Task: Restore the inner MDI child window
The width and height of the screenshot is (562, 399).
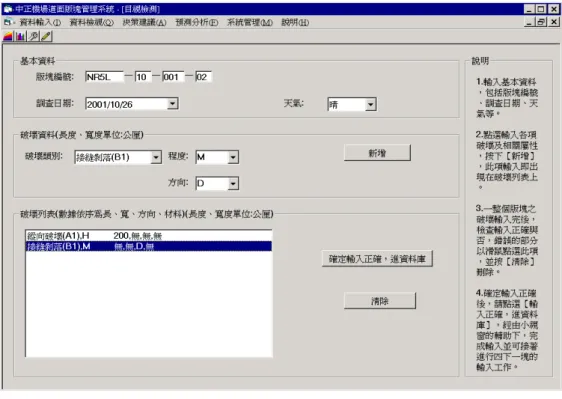Action: click(541, 22)
